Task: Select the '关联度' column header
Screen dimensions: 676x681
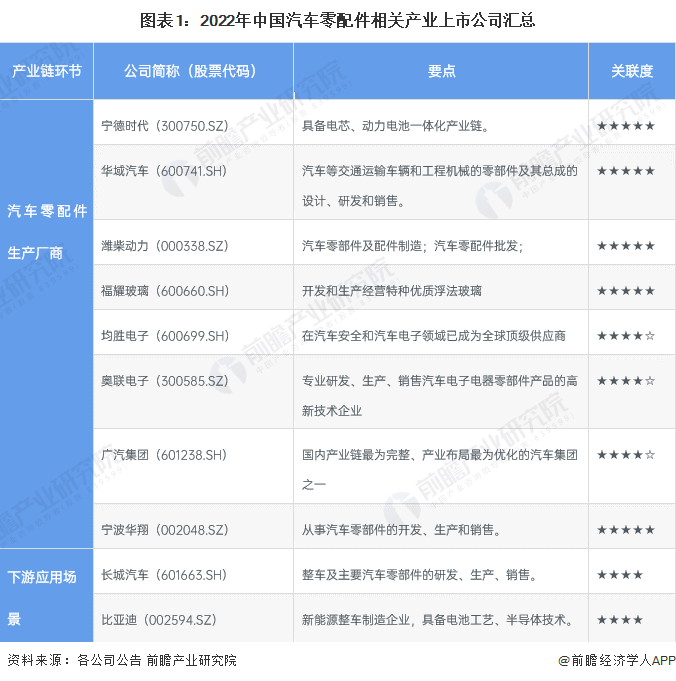Action: (632, 71)
